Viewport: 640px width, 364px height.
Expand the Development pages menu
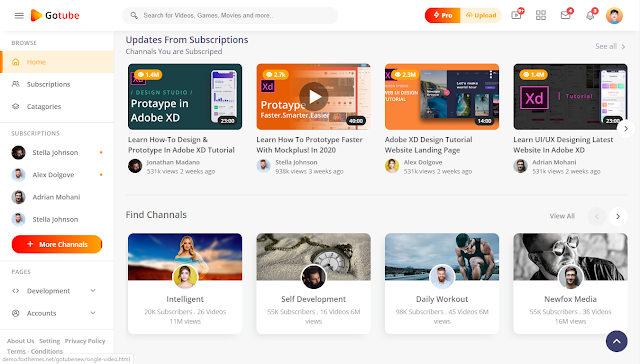pyautogui.click(x=93, y=291)
